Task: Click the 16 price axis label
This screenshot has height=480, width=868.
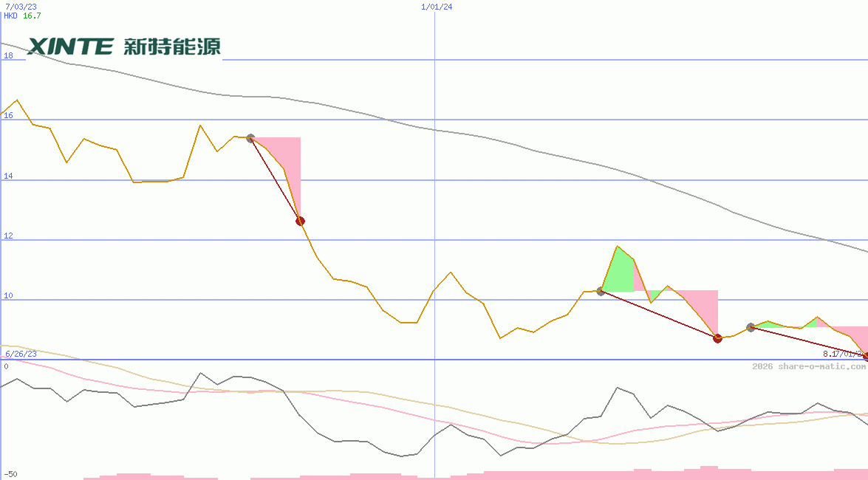Action: 8,115
